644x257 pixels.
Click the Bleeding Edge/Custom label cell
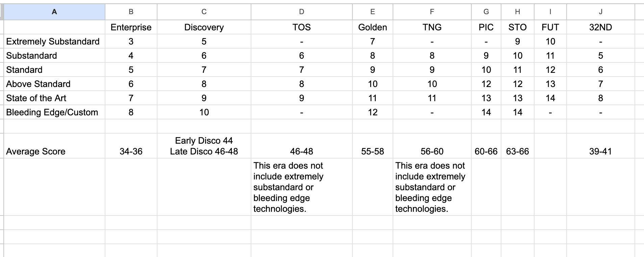(52, 112)
